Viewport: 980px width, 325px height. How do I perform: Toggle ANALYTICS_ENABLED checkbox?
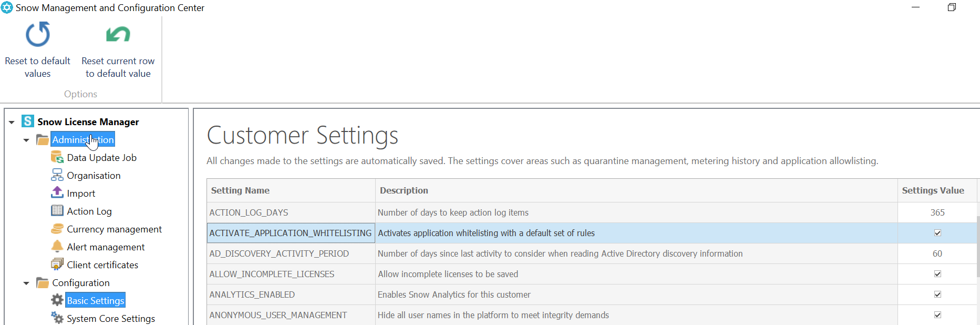tap(937, 294)
